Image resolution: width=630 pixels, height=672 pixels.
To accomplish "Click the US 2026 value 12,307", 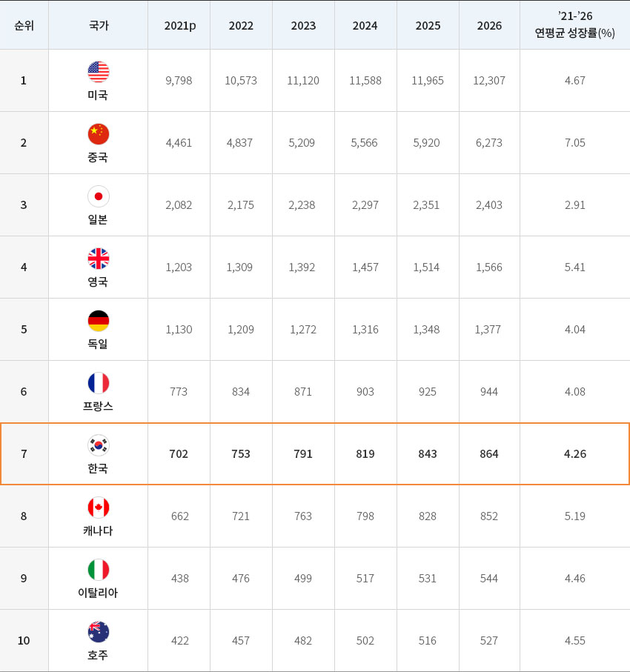I will pyautogui.click(x=489, y=80).
